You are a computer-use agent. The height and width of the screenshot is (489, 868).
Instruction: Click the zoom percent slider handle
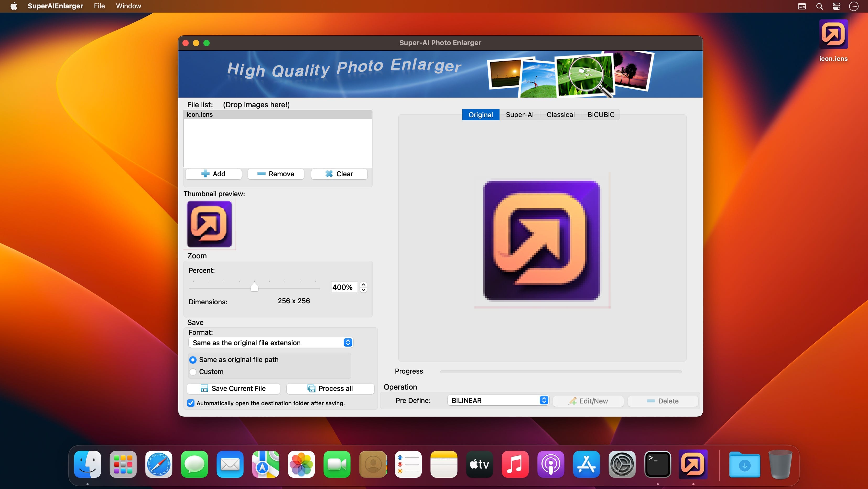tap(254, 287)
